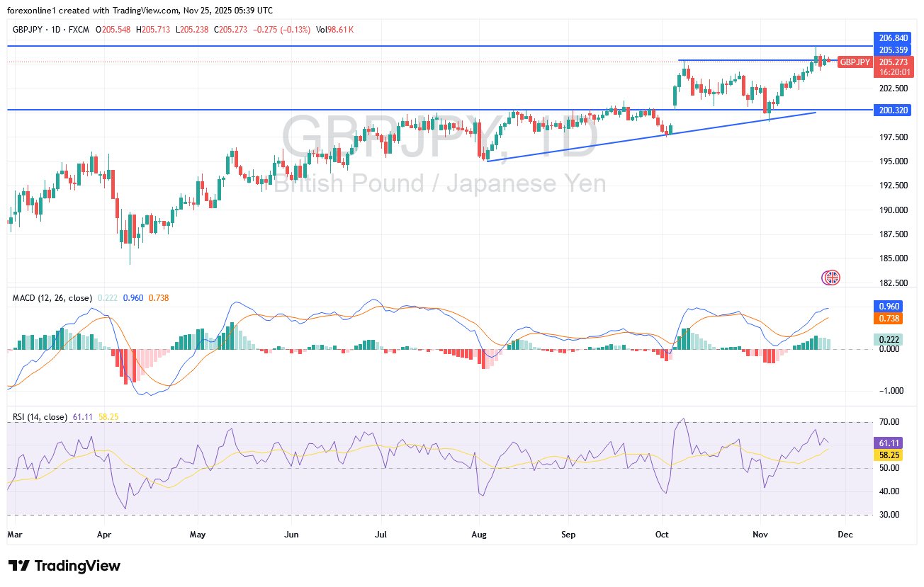Image resolution: width=924 pixels, height=587 pixels.
Task: Click the Dec label on the time axis
Action: click(x=847, y=534)
